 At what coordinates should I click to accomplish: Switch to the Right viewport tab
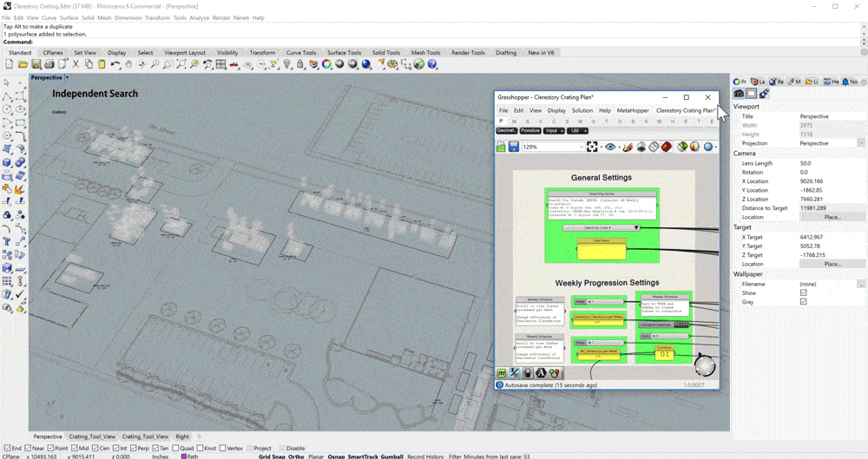pos(182,436)
